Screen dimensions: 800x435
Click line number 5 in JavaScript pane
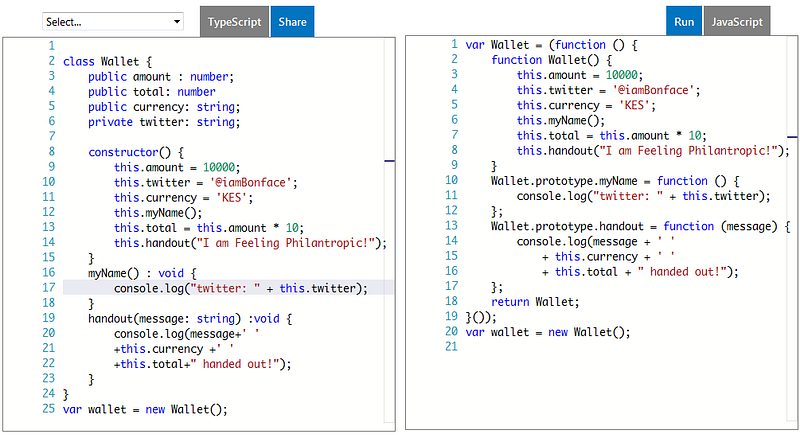pyautogui.click(x=454, y=105)
